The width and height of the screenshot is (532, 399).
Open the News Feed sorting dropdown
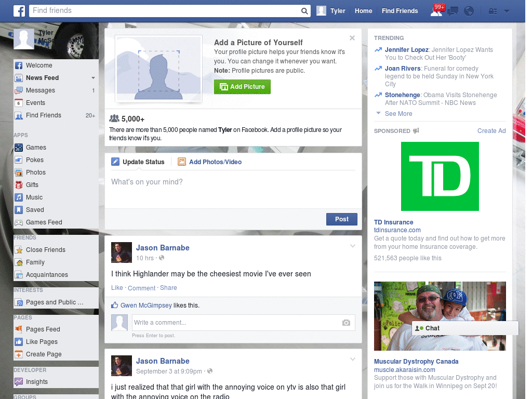[93, 77]
